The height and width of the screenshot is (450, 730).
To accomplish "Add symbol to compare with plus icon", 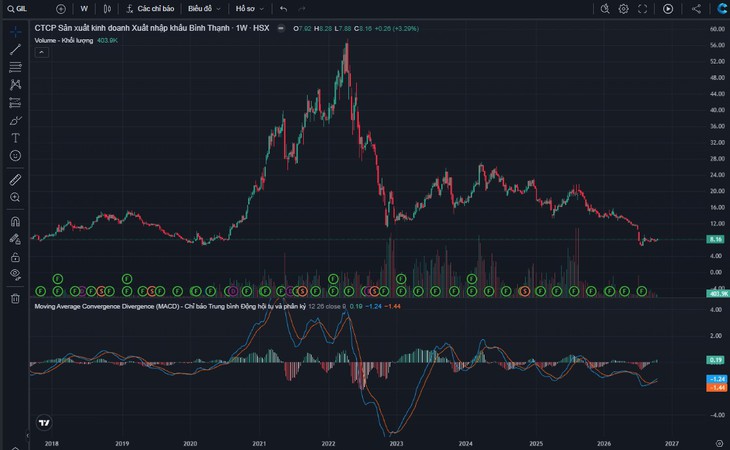I will click(61, 9).
